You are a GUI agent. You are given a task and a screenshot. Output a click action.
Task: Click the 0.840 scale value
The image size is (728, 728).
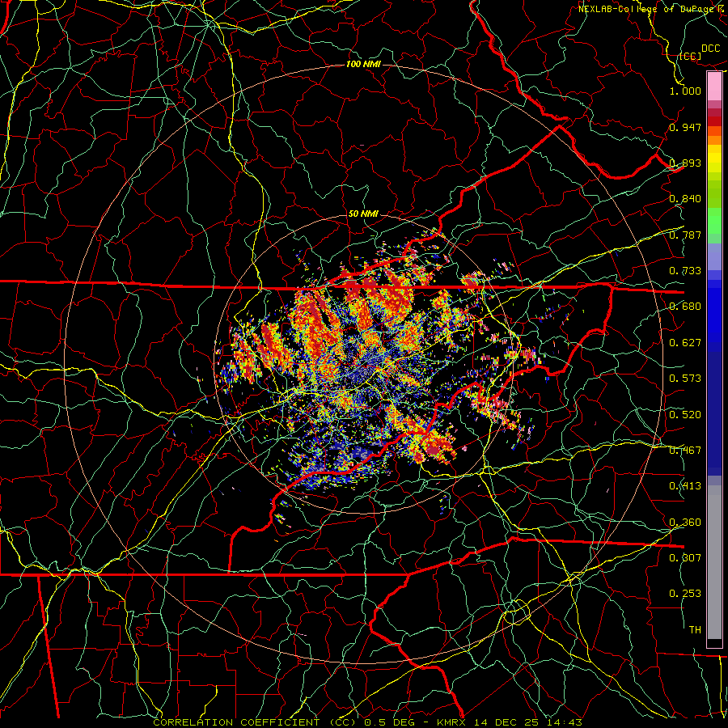(685, 199)
